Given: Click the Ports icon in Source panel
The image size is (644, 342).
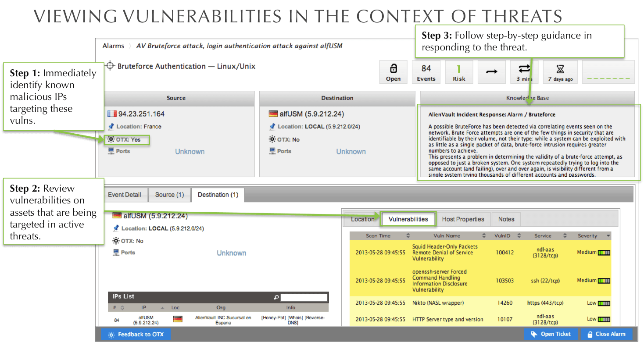Looking at the screenshot, I should pyautogui.click(x=111, y=151).
